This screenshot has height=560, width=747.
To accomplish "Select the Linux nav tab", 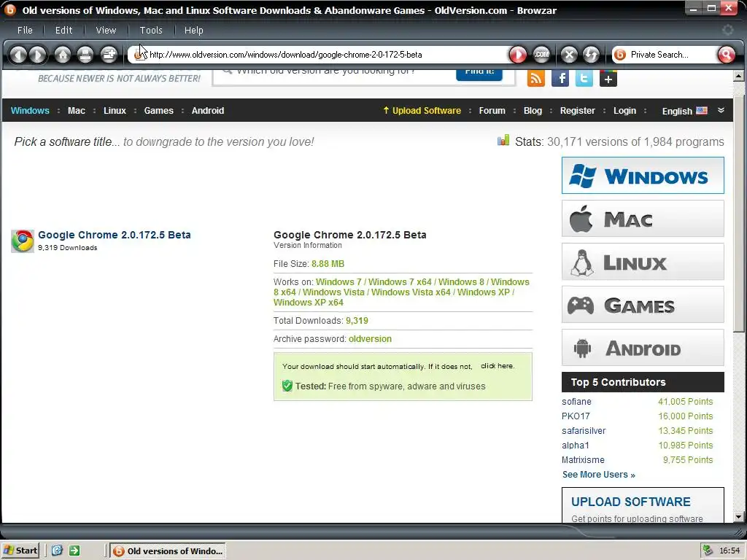I will (x=115, y=111).
